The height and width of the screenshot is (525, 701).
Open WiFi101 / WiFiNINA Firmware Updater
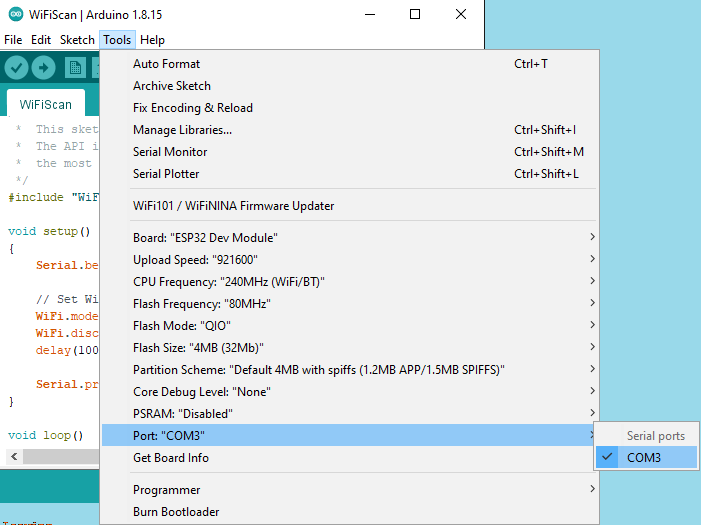tap(350, 206)
